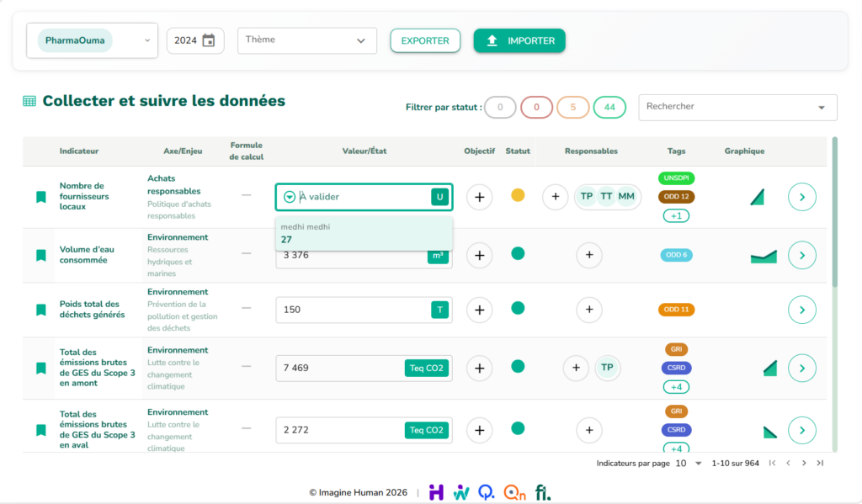This screenshot has width=862, height=504.
Task: Open details arrow for Scope 3 en aval
Action: [802, 430]
